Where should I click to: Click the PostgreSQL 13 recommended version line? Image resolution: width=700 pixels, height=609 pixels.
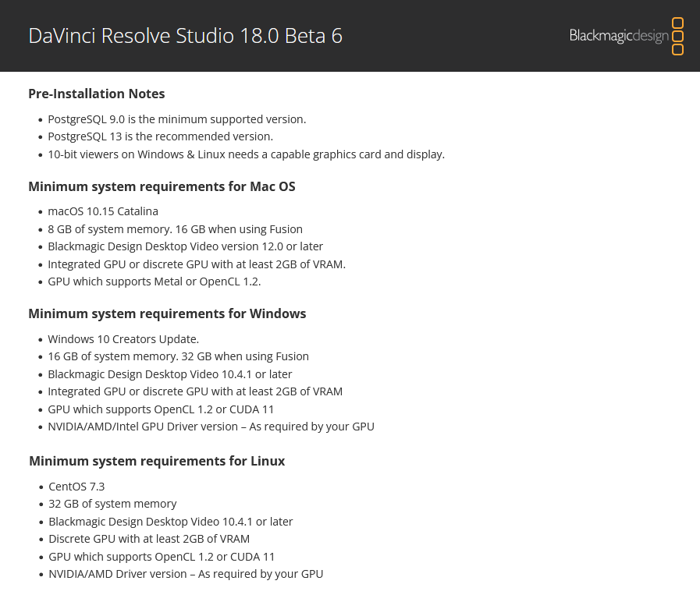pyautogui.click(x=160, y=136)
